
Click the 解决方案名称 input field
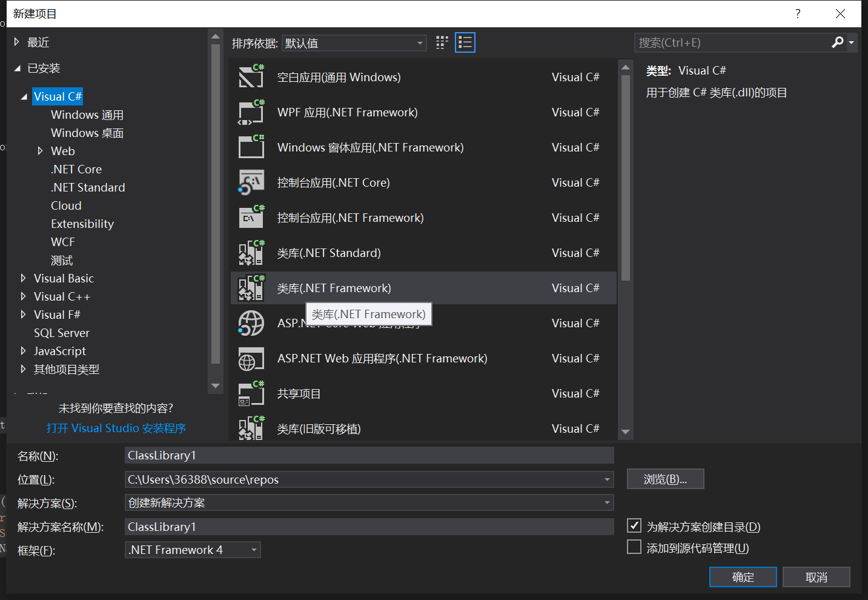pos(369,527)
